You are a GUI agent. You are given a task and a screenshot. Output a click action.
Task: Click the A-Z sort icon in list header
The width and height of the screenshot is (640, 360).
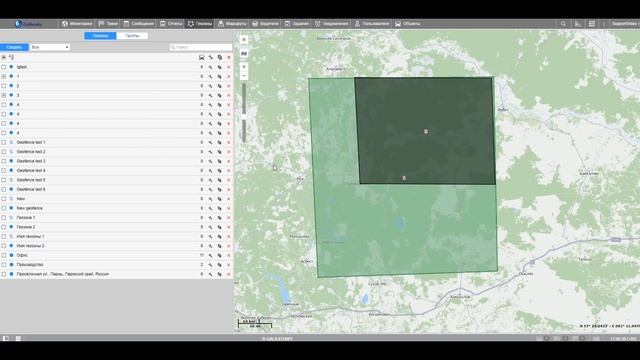[11, 58]
